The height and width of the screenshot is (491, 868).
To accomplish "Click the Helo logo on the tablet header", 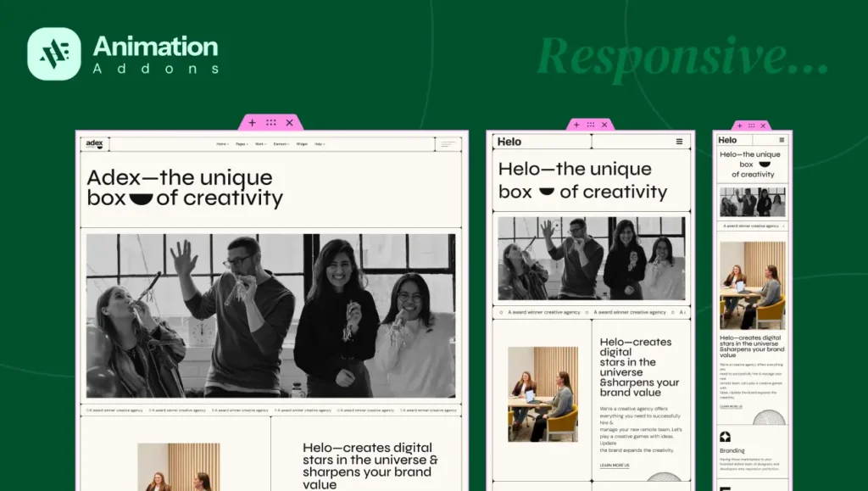I will coord(509,142).
